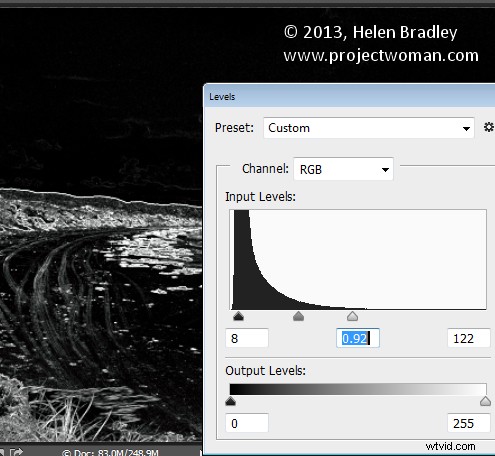Click the midtone input field showing 0.92

358,338
